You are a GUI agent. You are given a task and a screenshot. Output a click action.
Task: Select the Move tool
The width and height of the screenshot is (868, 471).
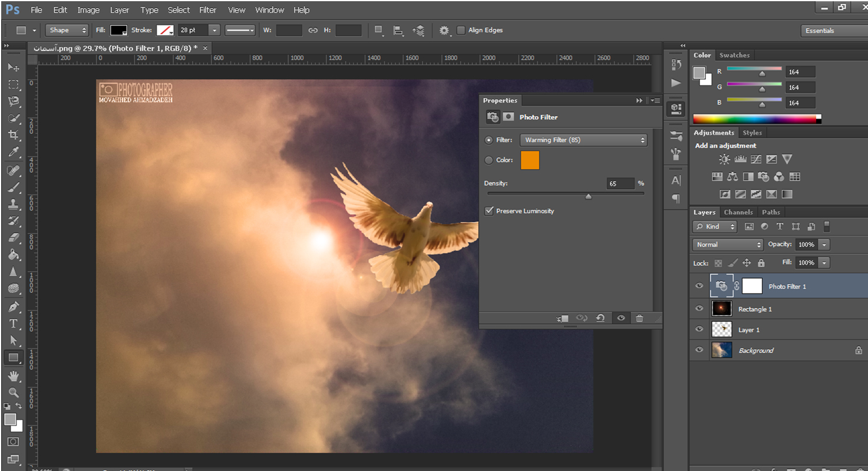pos(13,67)
